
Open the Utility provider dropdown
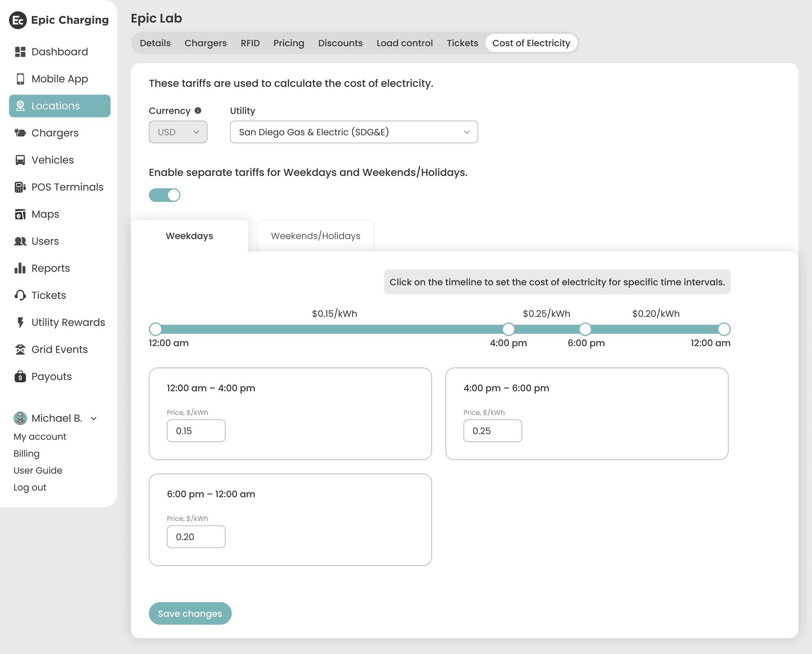[x=354, y=132]
